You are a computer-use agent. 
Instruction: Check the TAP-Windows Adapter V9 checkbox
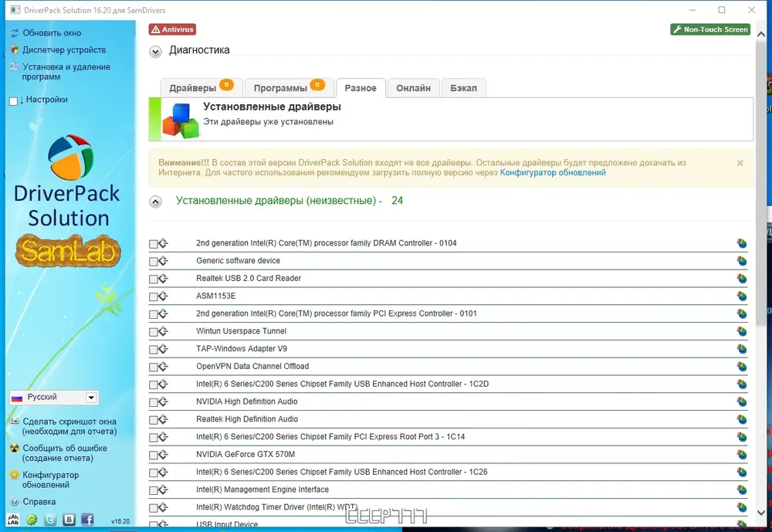click(153, 350)
